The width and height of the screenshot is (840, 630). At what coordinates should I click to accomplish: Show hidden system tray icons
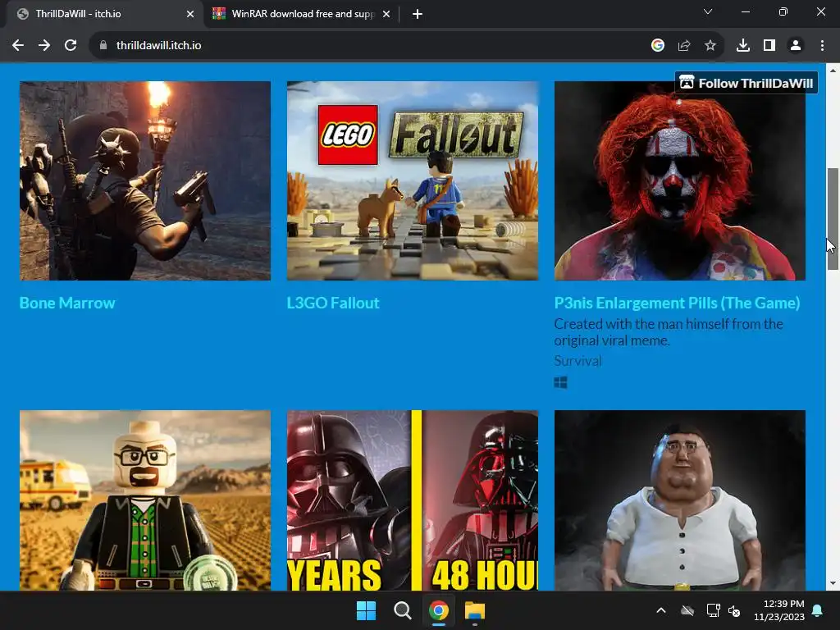(661, 610)
